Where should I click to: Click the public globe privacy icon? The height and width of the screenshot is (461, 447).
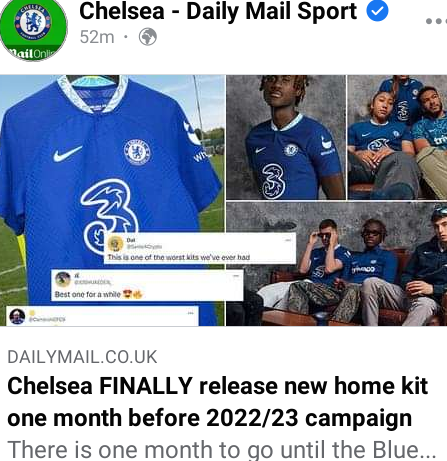(148, 37)
